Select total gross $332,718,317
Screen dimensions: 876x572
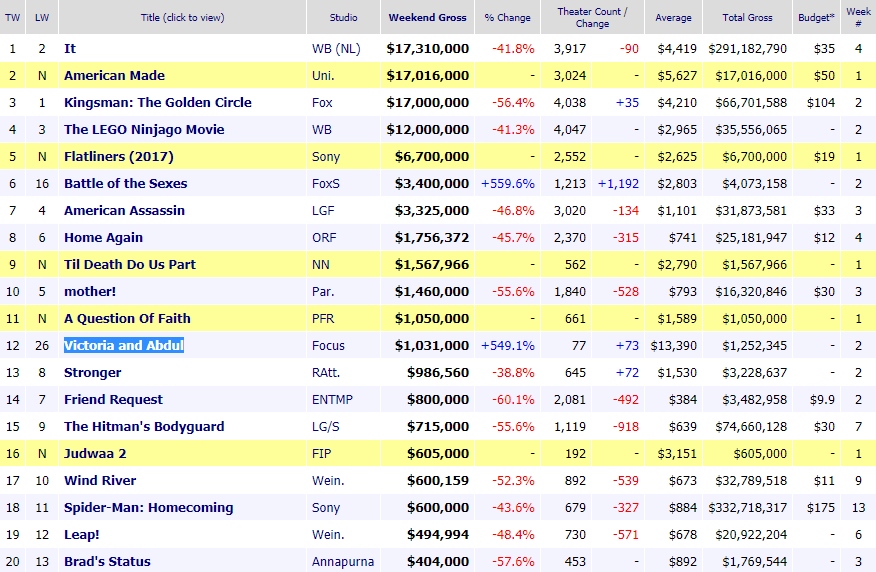(747, 507)
